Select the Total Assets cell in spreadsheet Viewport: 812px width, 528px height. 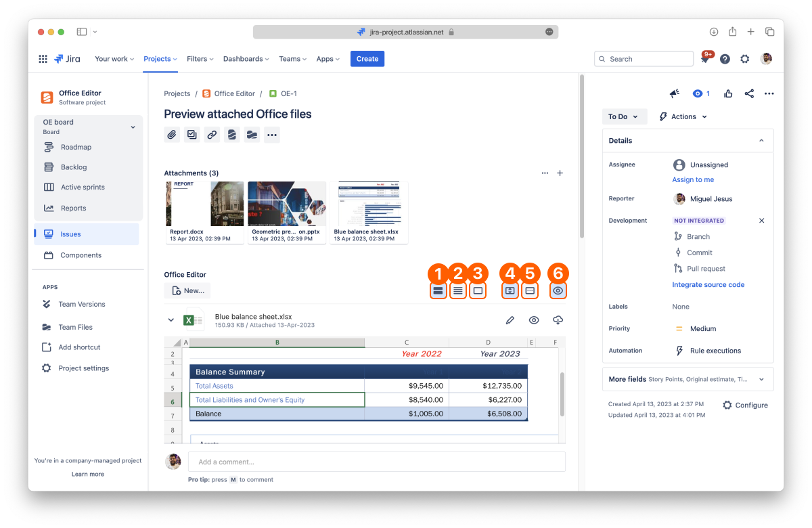click(277, 386)
